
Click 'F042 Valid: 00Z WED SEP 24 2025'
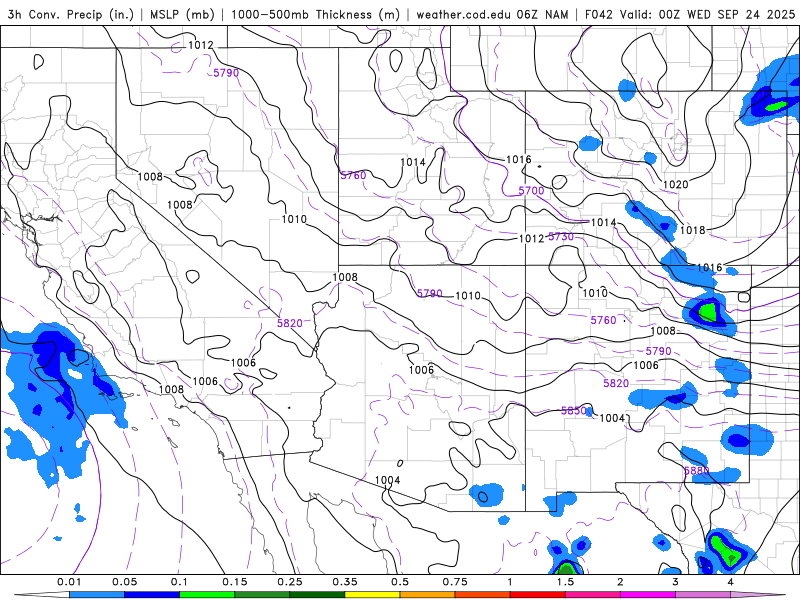[x=690, y=14]
